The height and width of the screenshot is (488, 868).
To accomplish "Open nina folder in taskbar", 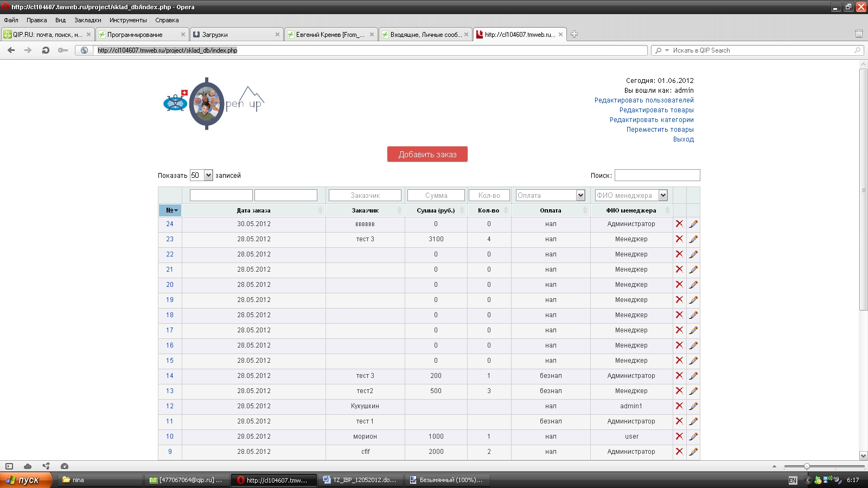I will pos(99,480).
